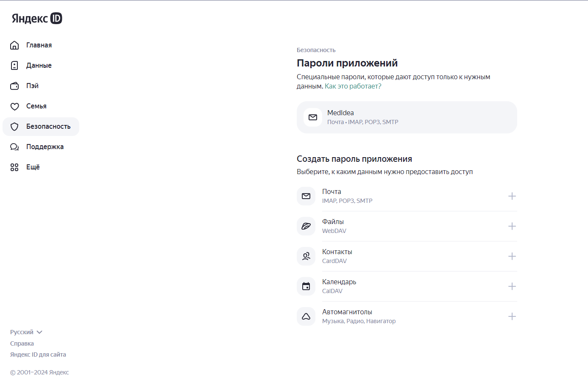Click the Пароли приложений heading
588x385 pixels.
tap(347, 63)
